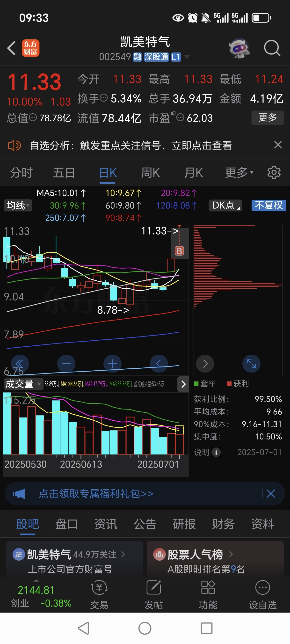
Task: Tap the 总值 info bubble icon
Action: click(33, 117)
